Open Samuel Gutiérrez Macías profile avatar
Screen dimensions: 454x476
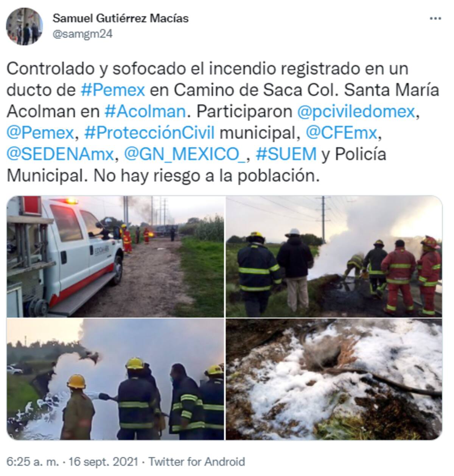pos(25,26)
